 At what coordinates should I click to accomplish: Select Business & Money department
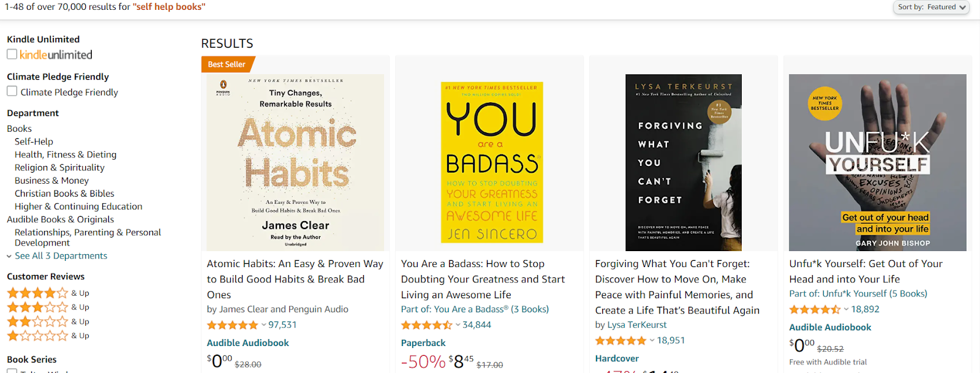51,181
